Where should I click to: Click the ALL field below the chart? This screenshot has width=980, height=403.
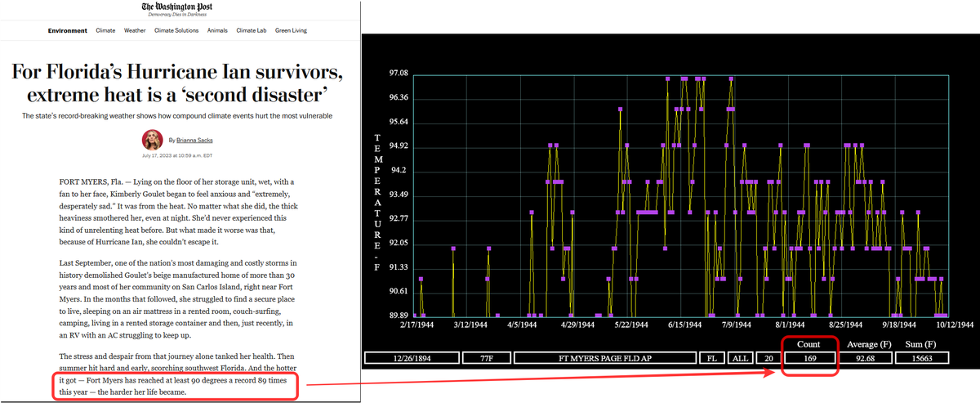coord(739,358)
